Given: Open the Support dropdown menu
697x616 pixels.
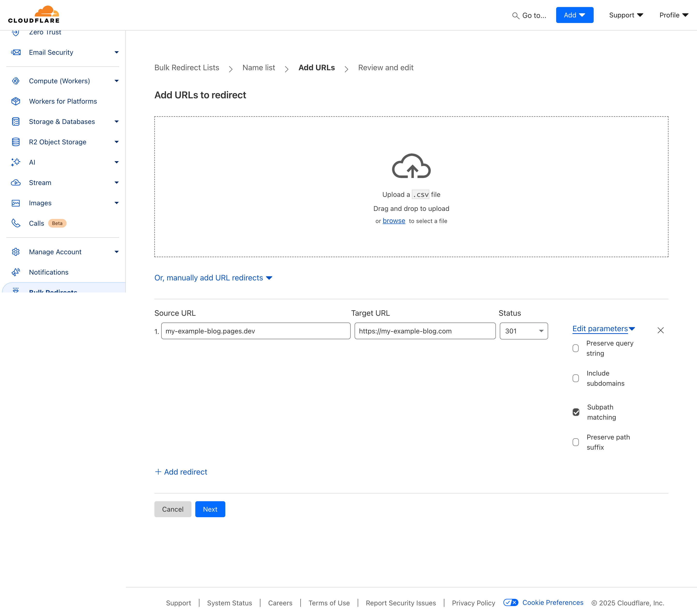Looking at the screenshot, I should 626,15.
